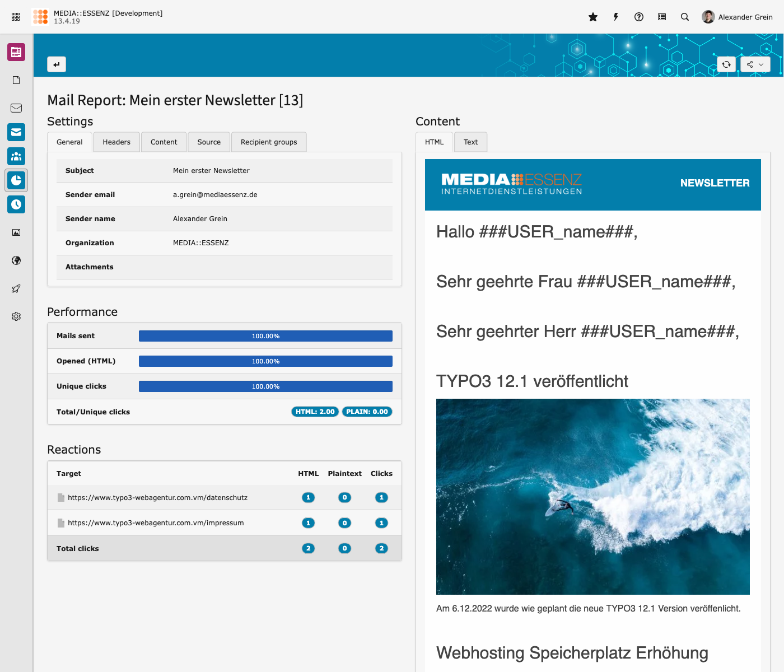
Task: Open the recipients group module icon
Action: (16, 156)
